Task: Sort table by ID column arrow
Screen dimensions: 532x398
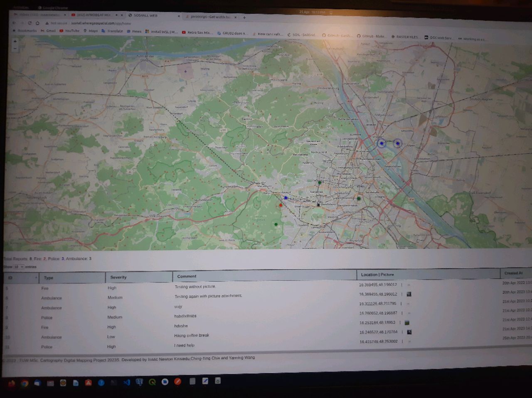Action: [x=36, y=278]
